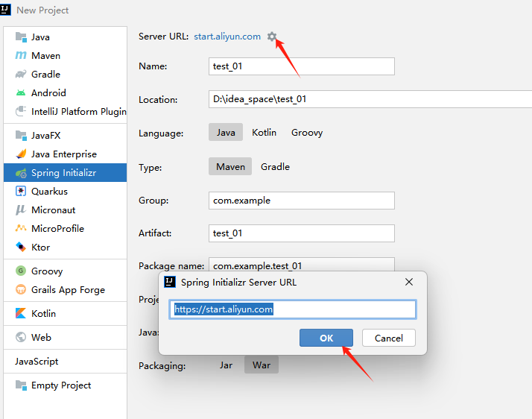Open Server URL settings gear
The image size is (532, 419).
coord(271,37)
